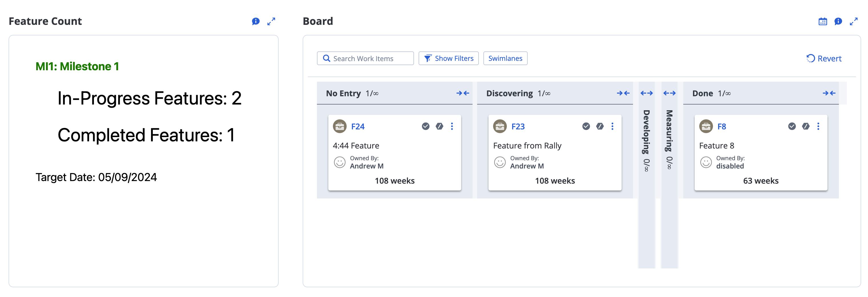Click the search magnifier in Search Work Items
This screenshot has height=297, width=868.
tap(326, 58)
